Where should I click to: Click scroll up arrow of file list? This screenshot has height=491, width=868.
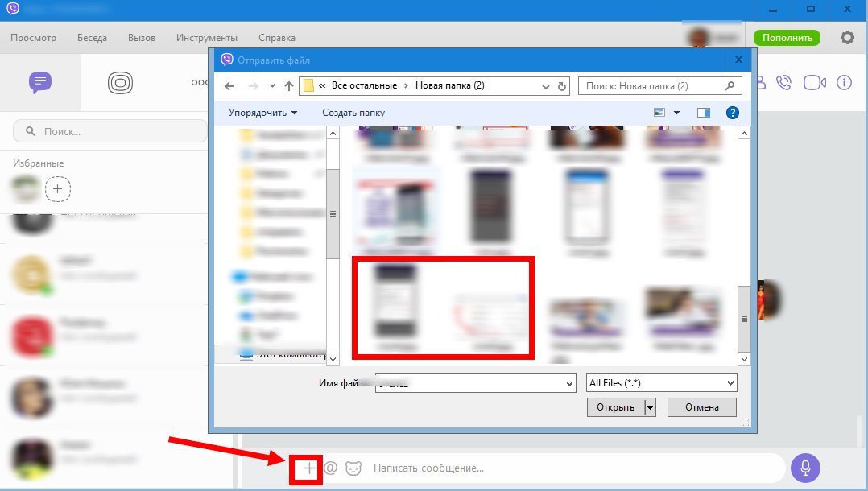(x=744, y=134)
